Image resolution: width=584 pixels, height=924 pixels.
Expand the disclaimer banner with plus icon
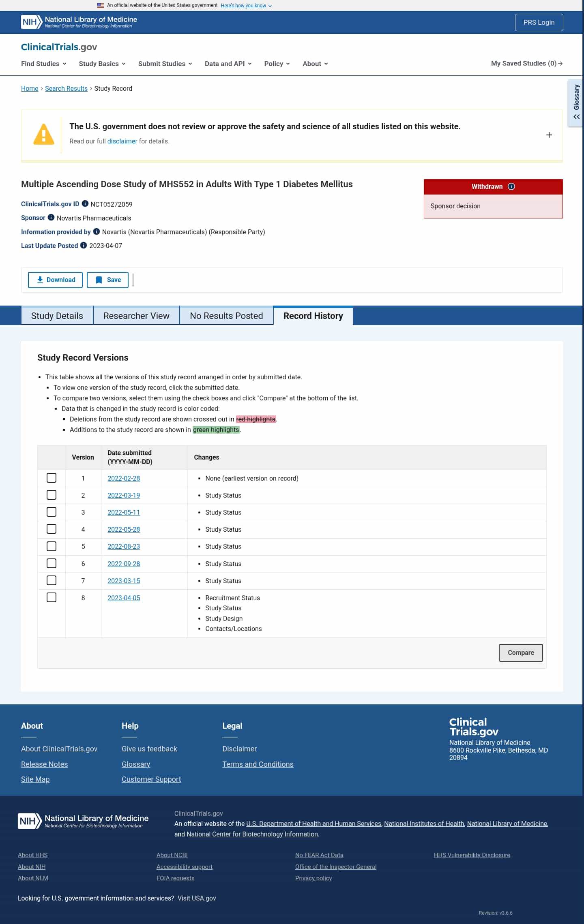[x=549, y=135]
